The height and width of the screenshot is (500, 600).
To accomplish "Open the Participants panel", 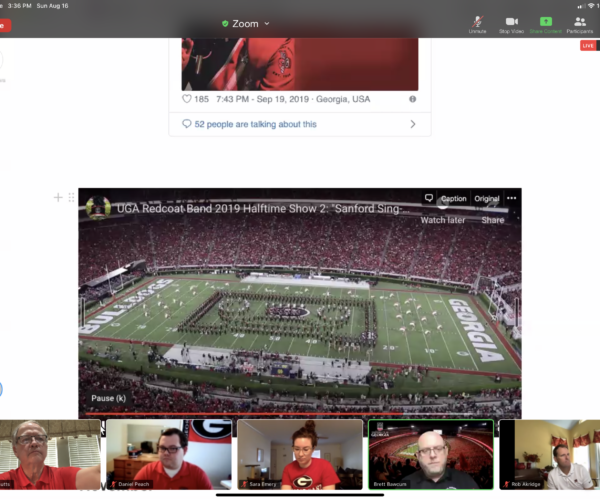I will 580,25.
